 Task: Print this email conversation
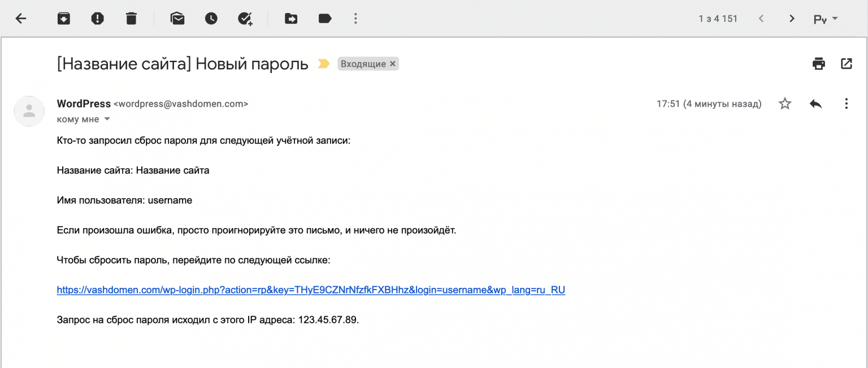coord(819,64)
